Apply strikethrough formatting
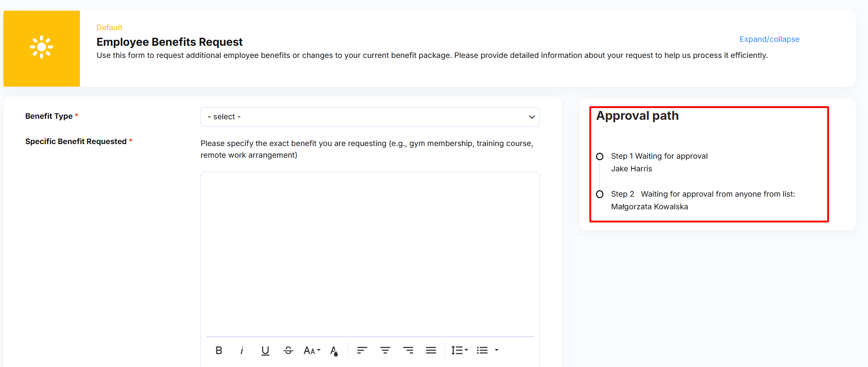The image size is (868, 367). [x=288, y=350]
